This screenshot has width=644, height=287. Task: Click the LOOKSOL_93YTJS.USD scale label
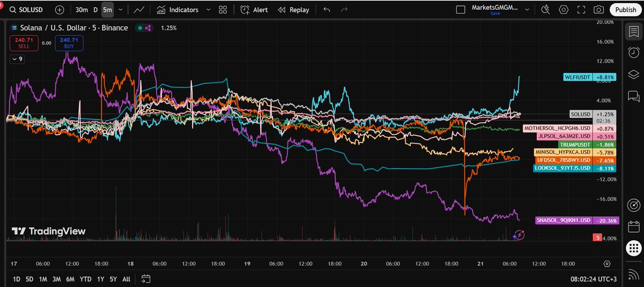(574, 168)
